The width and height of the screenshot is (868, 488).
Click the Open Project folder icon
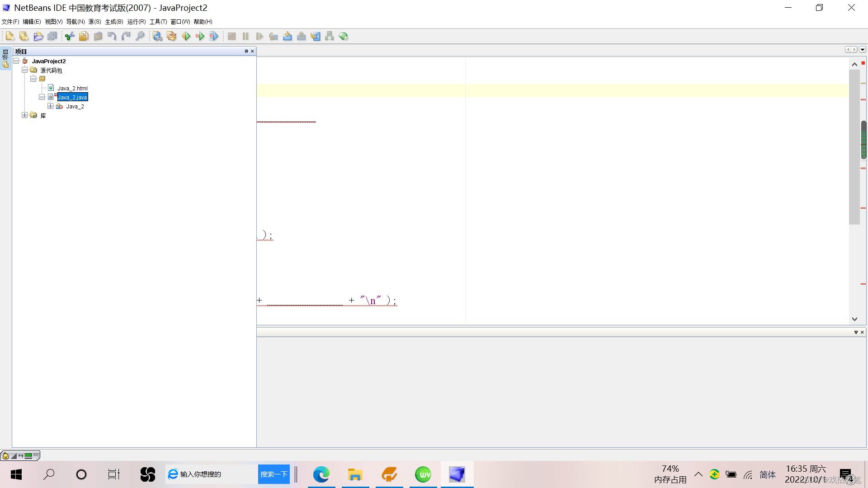38,36
